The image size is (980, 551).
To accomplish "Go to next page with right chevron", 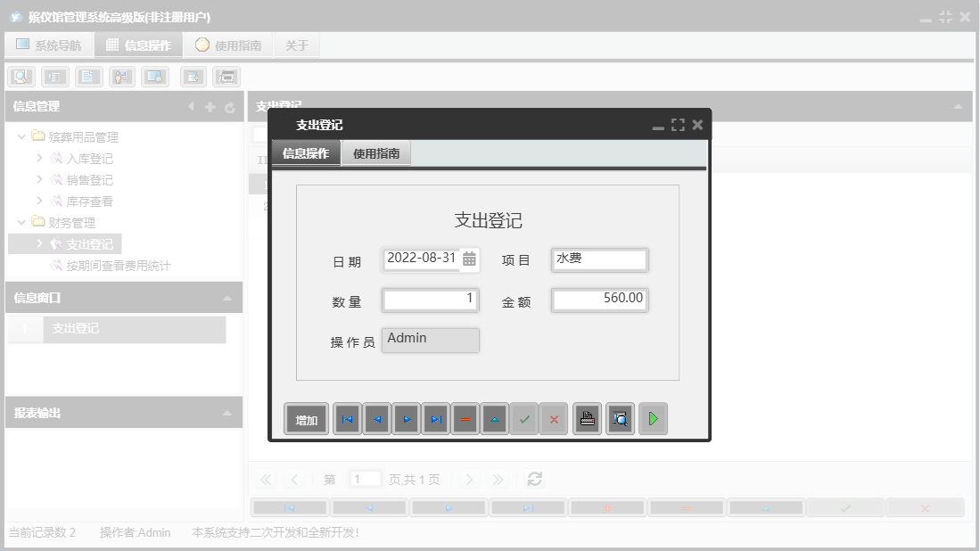I will [469, 479].
